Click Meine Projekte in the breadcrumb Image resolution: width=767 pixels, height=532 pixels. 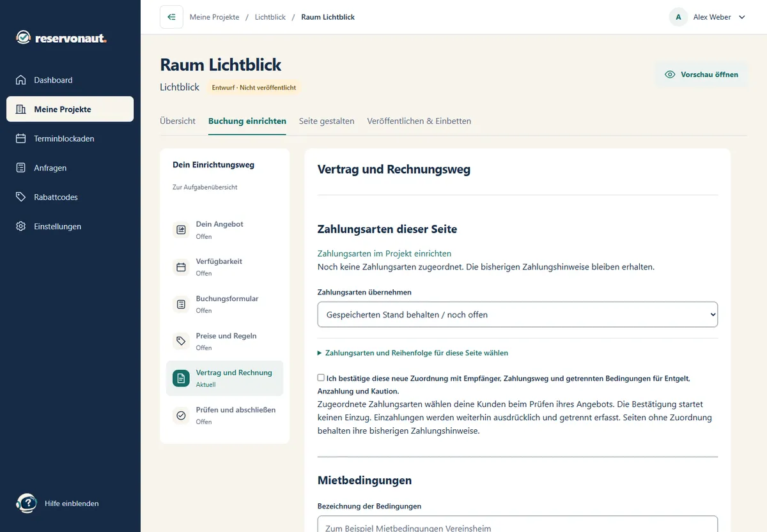point(214,17)
